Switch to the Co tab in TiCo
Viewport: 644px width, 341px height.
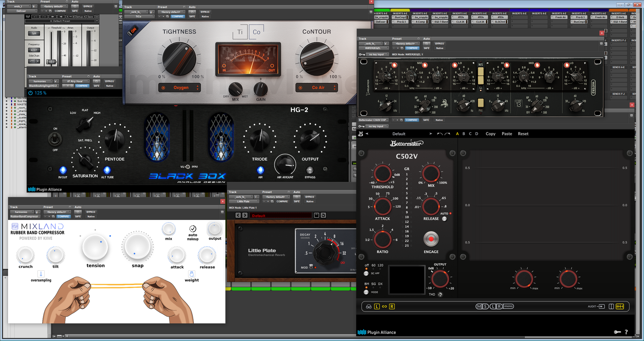point(257,32)
